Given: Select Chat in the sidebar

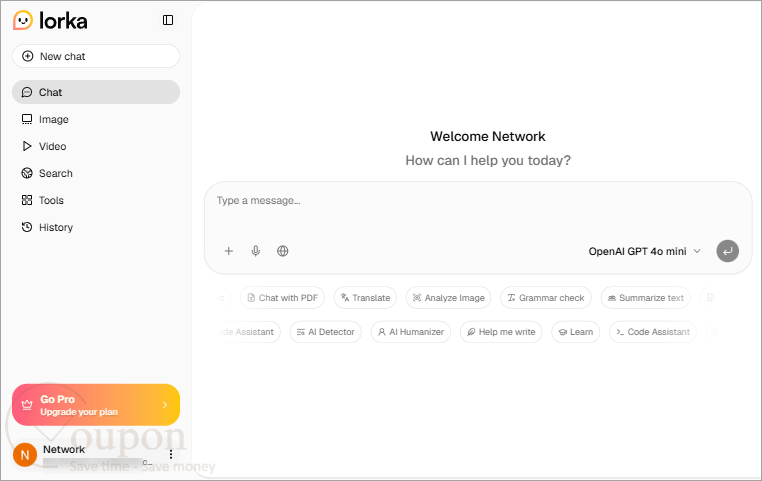Looking at the screenshot, I should tap(96, 92).
